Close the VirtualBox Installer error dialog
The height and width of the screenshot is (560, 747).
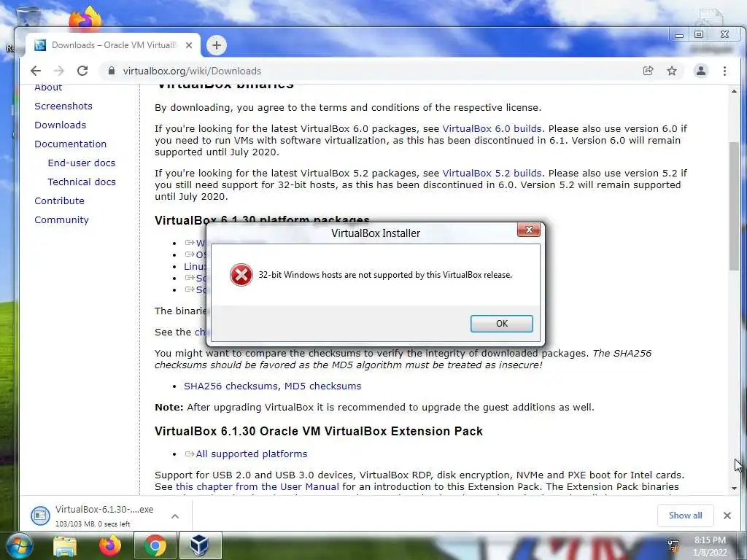tap(528, 230)
